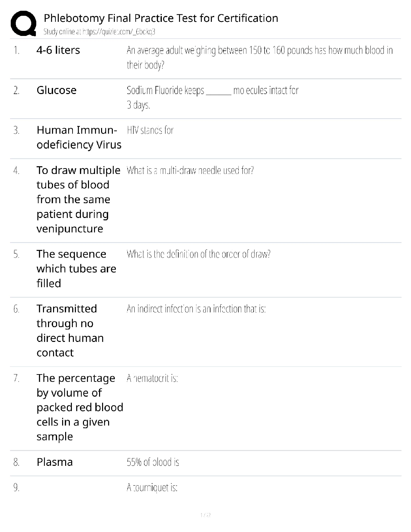Select the "A tourniquet is:" question
411x532 pixels.
coord(152,488)
